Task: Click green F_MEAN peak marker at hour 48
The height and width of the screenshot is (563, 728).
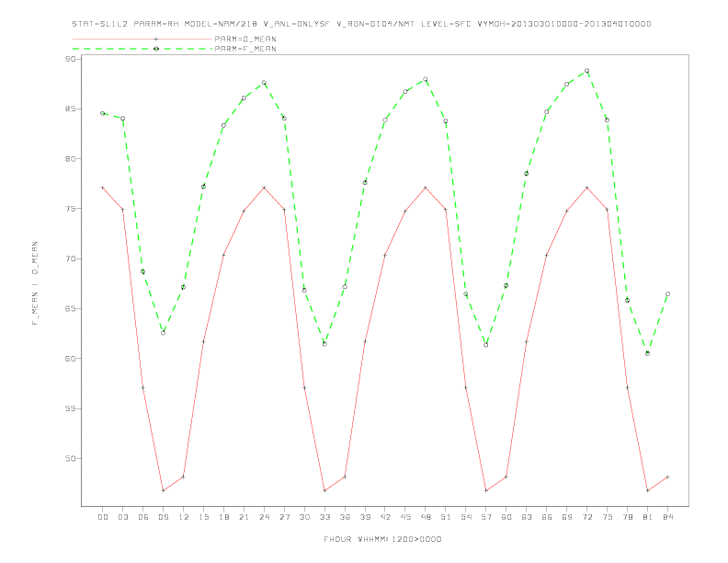Action: 426,79
